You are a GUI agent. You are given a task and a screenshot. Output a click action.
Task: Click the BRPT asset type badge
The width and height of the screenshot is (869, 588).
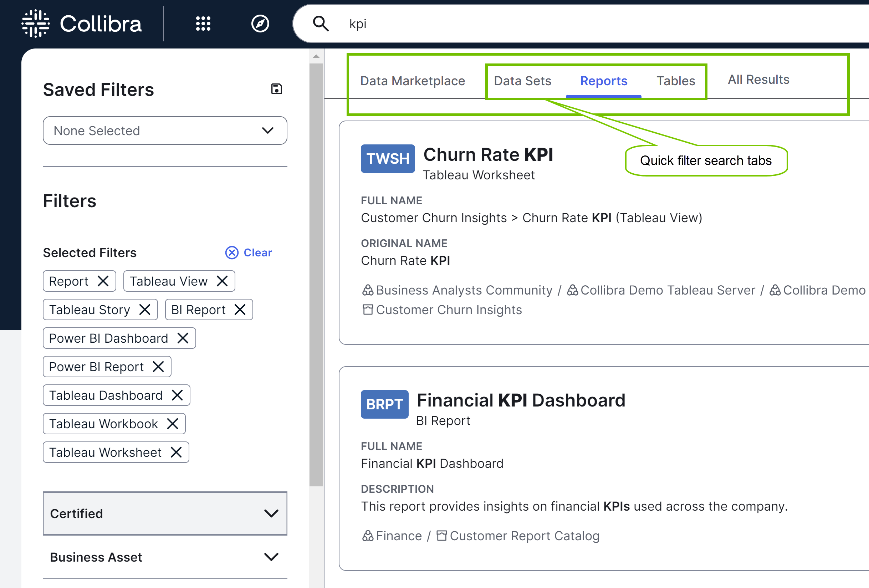384,404
